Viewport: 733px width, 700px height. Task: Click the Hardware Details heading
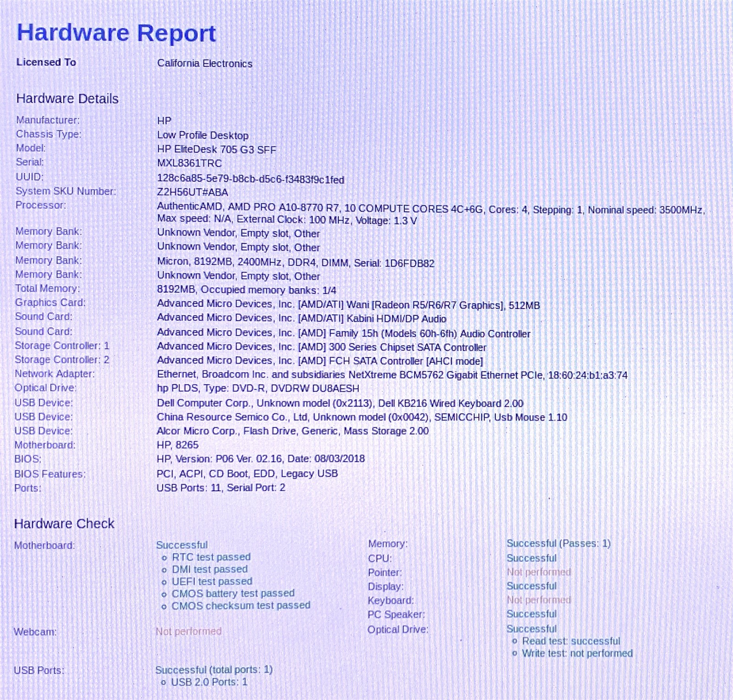[67, 99]
